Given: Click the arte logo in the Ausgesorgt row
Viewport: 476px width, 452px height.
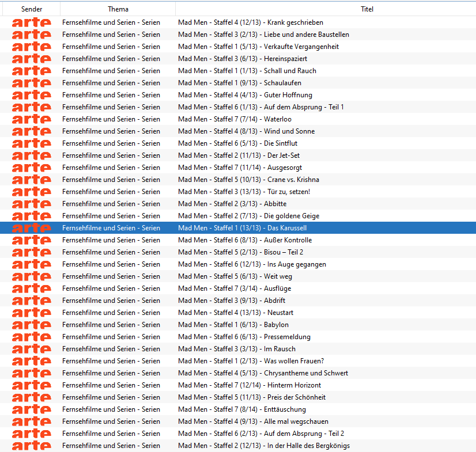Looking at the screenshot, I should (32, 168).
